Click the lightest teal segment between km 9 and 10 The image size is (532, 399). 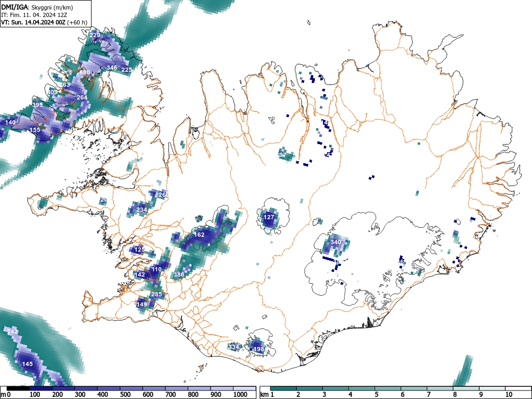coord(492,388)
